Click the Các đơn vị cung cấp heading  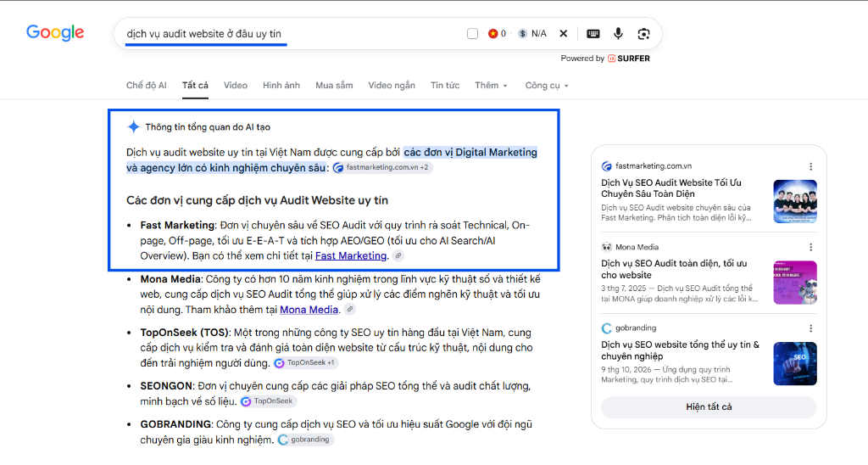pyautogui.click(x=257, y=200)
